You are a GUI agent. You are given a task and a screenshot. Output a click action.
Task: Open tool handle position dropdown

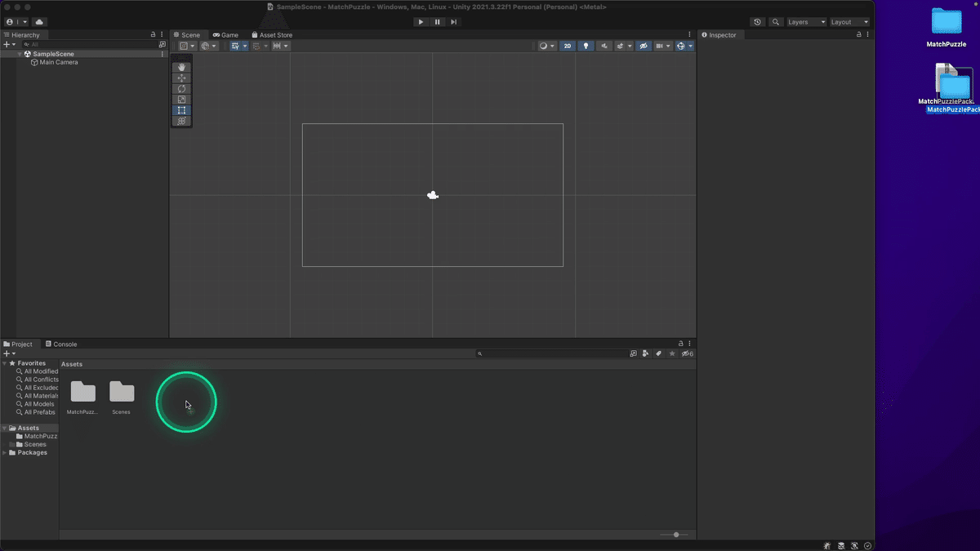point(187,46)
